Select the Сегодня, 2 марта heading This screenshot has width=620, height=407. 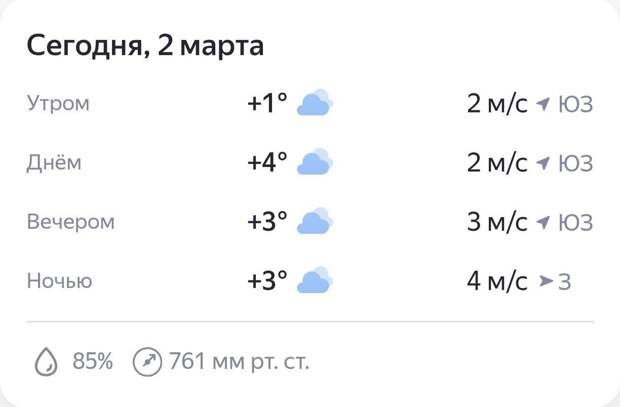point(145,46)
